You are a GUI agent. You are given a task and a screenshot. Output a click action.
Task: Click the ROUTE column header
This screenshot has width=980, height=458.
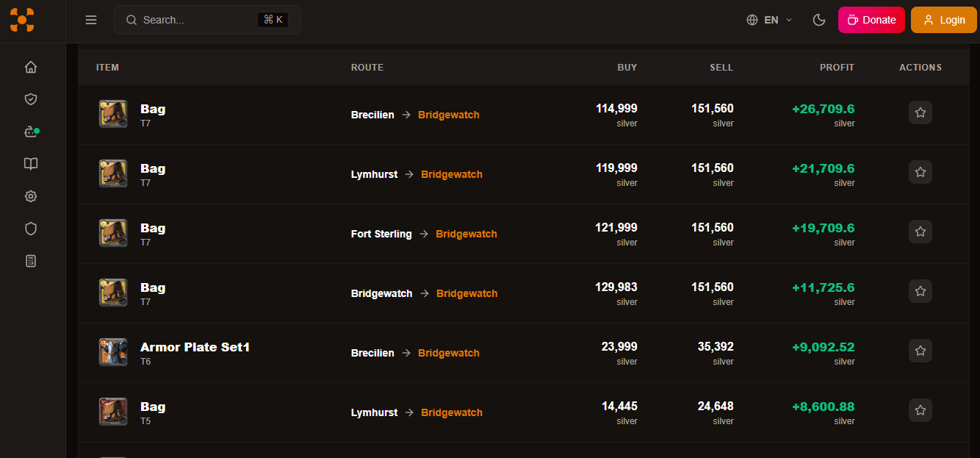(x=367, y=67)
